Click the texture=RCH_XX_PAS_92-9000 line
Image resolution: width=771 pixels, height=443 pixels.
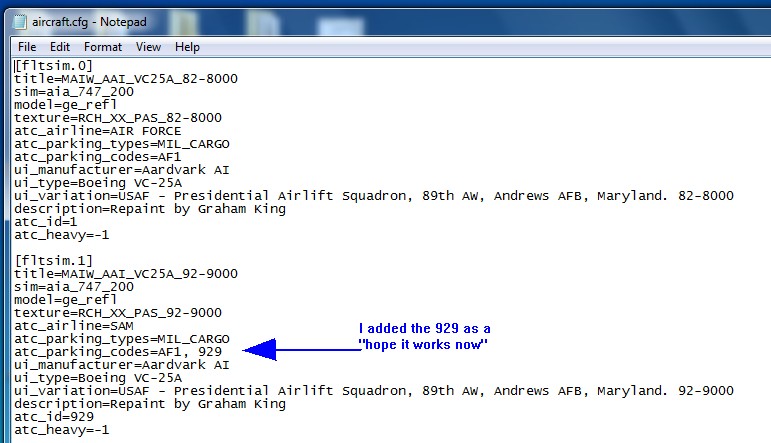pos(118,313)
